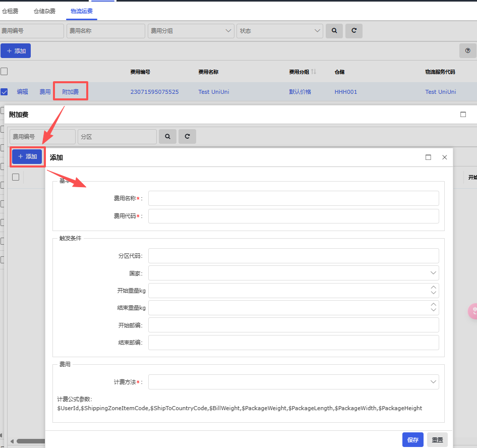Click the refresh icon in top filter bar
Image resolution: width=477 pixels, height=448 pixels.
click(354, 31)
